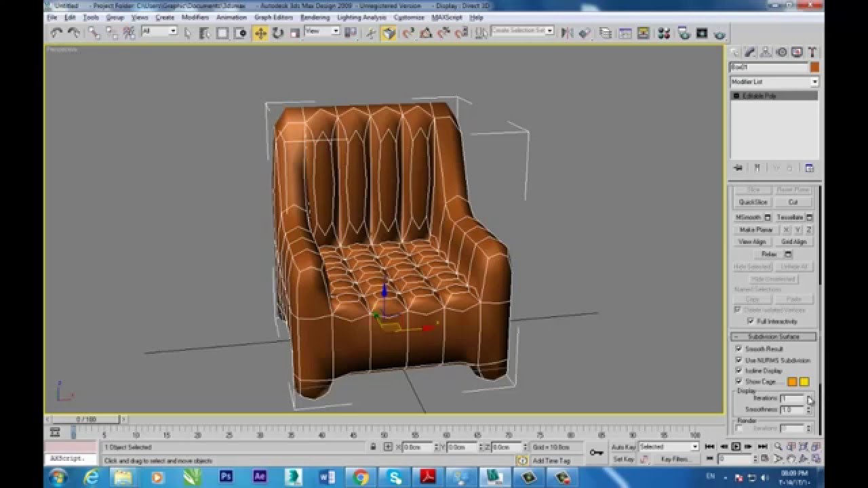
Task: Click the Grid Align button
Action: (793, 242)
